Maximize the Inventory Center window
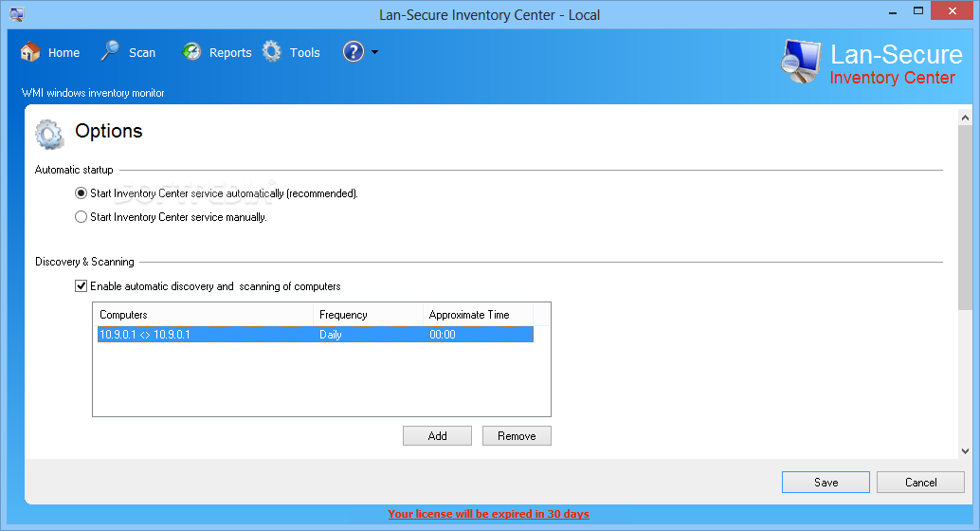The image size is (980, 531). (x=918, y=11)
